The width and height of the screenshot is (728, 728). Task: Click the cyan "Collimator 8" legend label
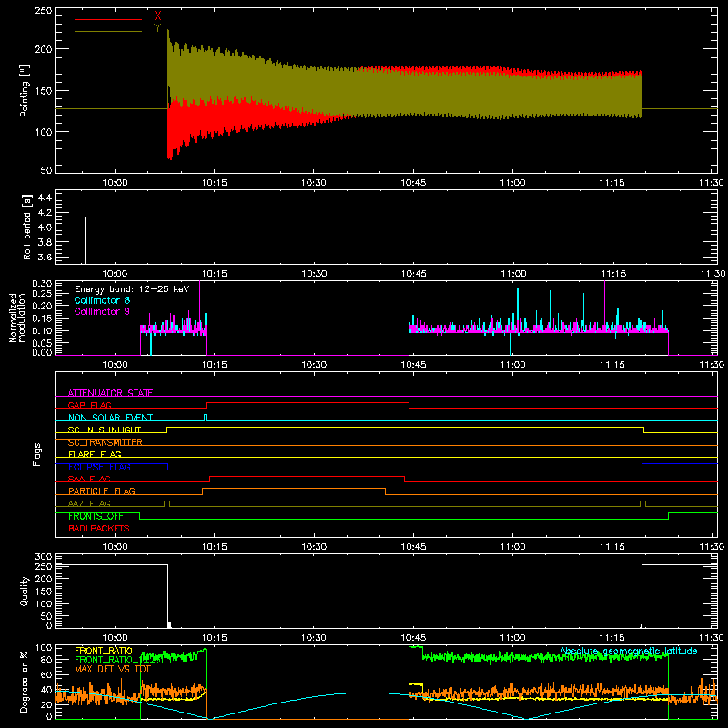tap(102, 300)
